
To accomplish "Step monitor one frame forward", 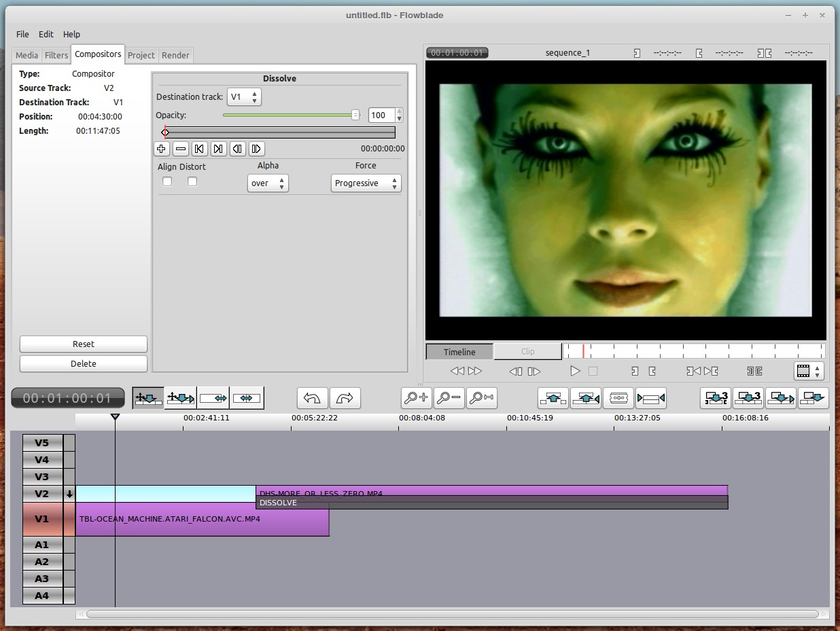I will pyautogui.click(x=534, y=371).
